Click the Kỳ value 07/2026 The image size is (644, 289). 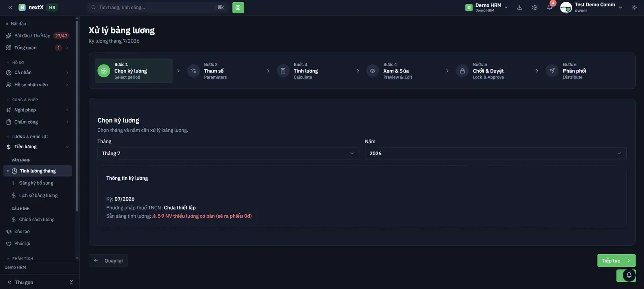pos(124,199)
